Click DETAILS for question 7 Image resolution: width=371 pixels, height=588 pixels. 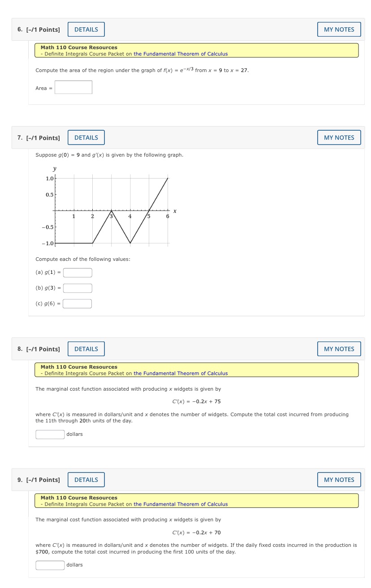[86, 137]
